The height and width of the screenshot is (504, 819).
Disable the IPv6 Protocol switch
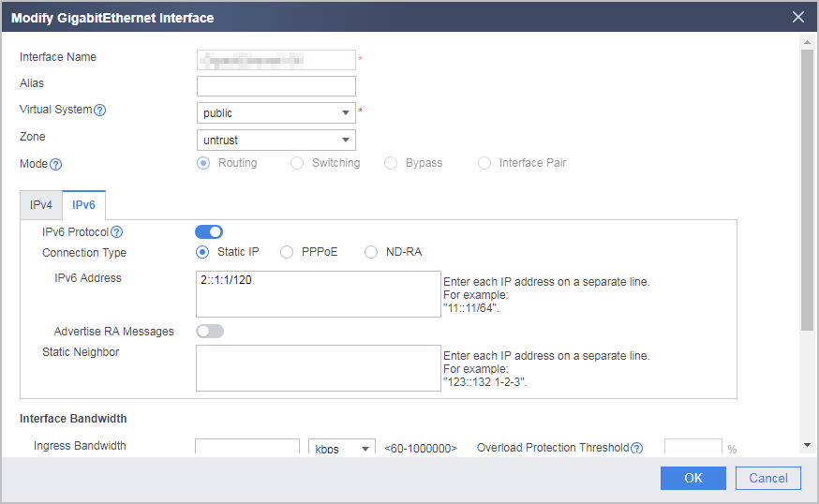click(x=209, y=232)
